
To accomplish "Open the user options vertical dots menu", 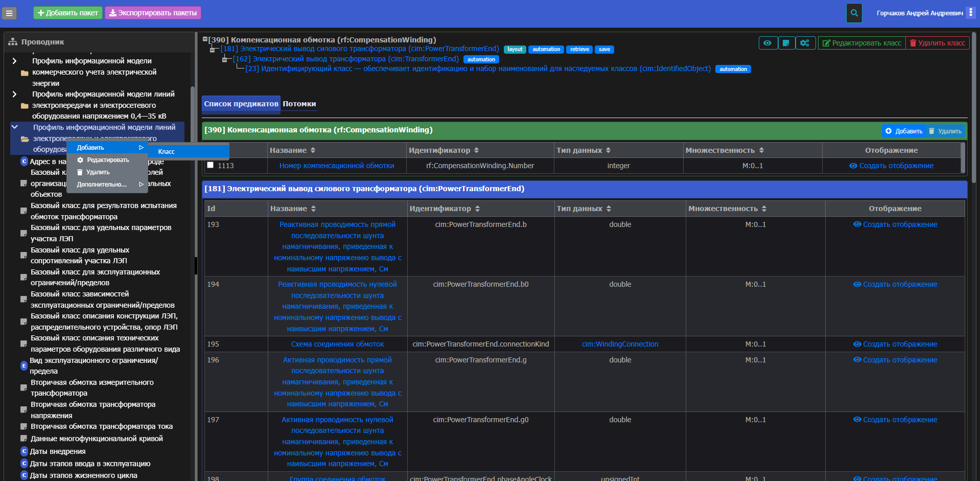I will (x=970, y=12).
